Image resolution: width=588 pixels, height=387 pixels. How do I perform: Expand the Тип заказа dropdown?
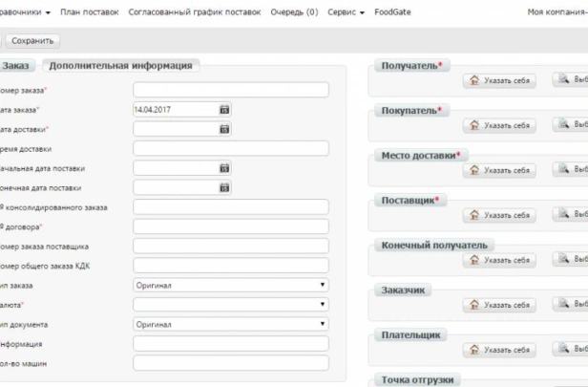(x=231, y=286)
